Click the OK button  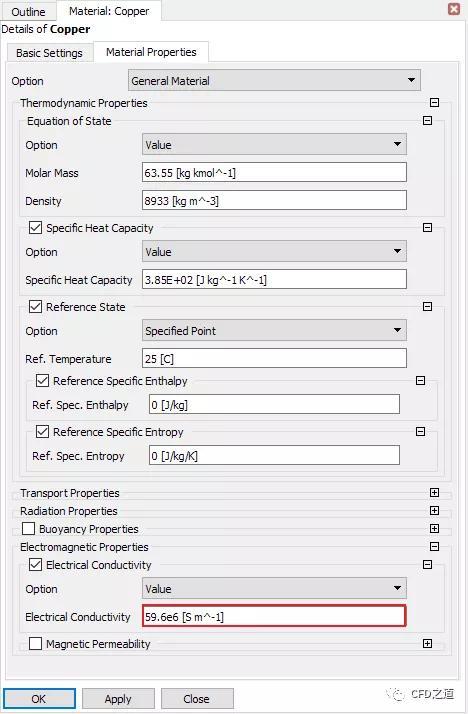[39, 699]
